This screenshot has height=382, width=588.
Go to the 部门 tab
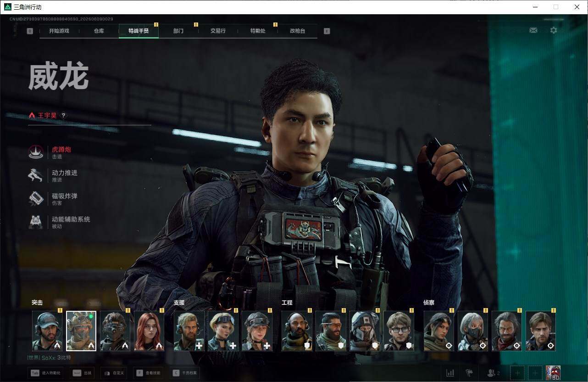coord(178,31)
